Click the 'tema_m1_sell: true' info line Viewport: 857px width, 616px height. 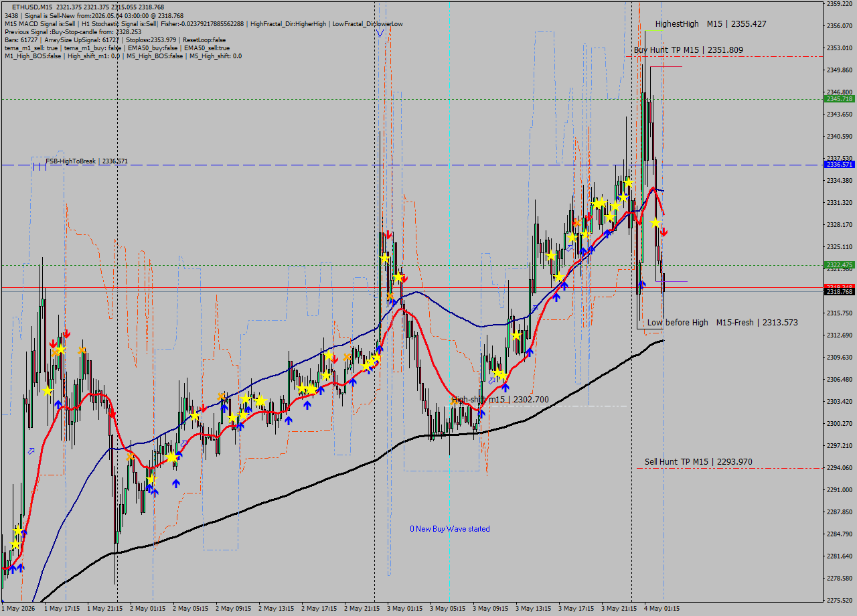pos(116,48)
